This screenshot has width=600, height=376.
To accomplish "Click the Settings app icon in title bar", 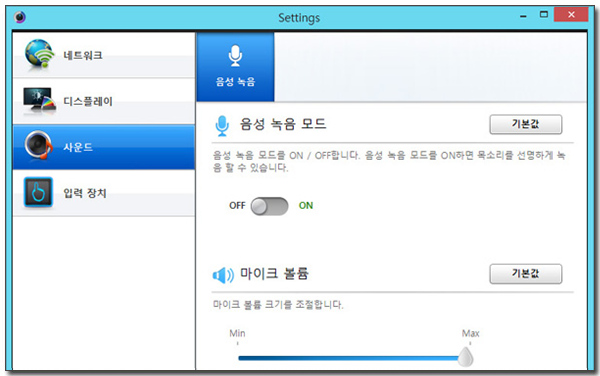I will (x=20, y=17).
